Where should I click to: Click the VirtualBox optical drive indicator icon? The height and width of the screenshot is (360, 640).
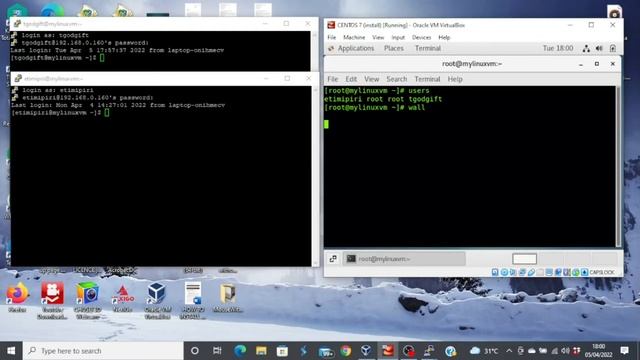click(504, 272)
